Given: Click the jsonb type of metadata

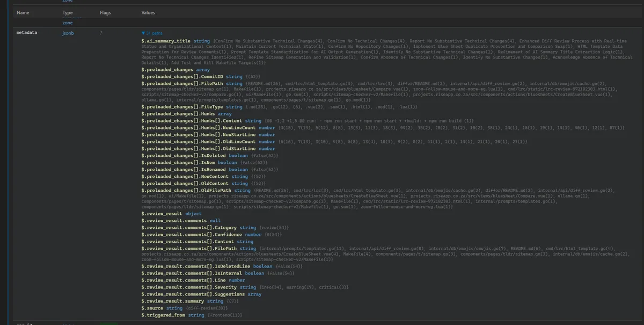Looking at the screenshot, I should tap(68, 33).
